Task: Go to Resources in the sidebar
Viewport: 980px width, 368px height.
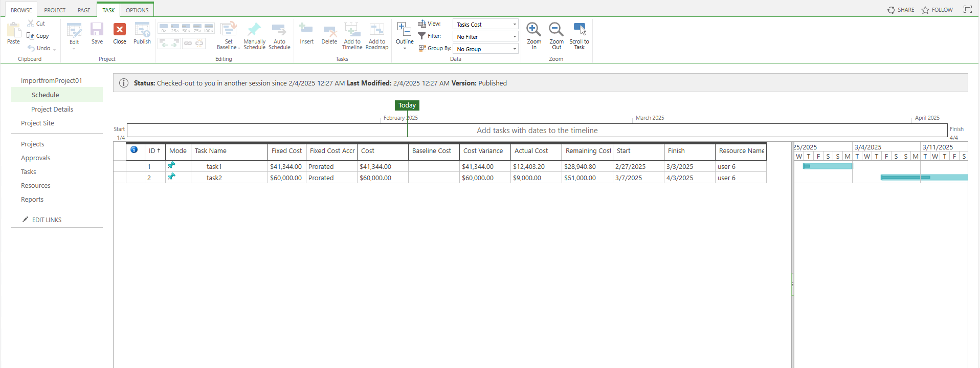Action: (x=35, y=185)
